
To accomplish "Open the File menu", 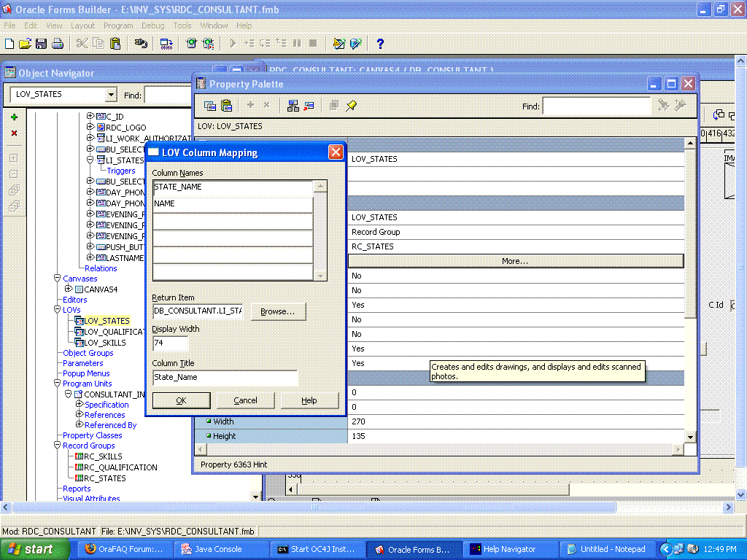I will click(x=9, y=26).
